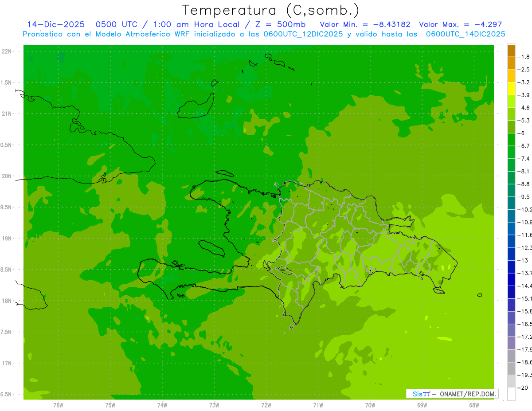Viewport: 532px width, 411px height.
Task: Click the "21N" latitude label
Action: pyautogui.click(x=7, y=114)
